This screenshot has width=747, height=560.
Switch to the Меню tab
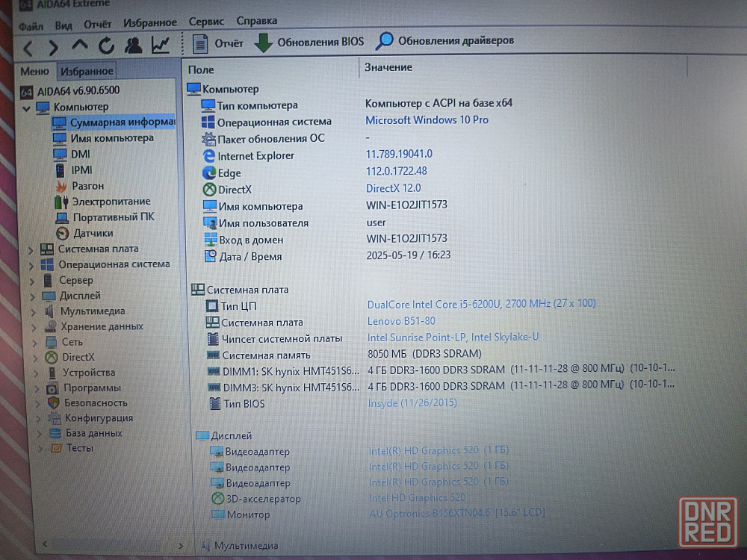[x=35, y=72]
